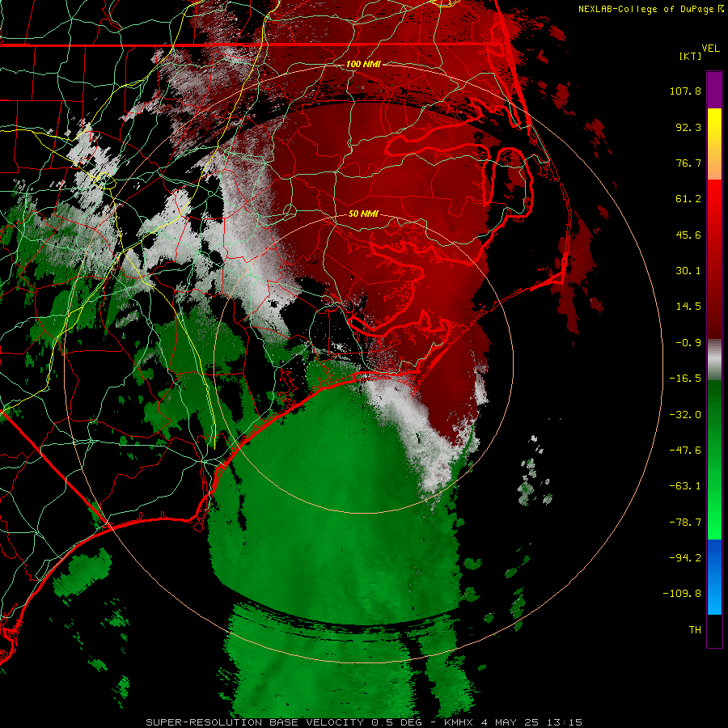
Task: Click the KMHX radar identifier
Action: coord(459,722)
